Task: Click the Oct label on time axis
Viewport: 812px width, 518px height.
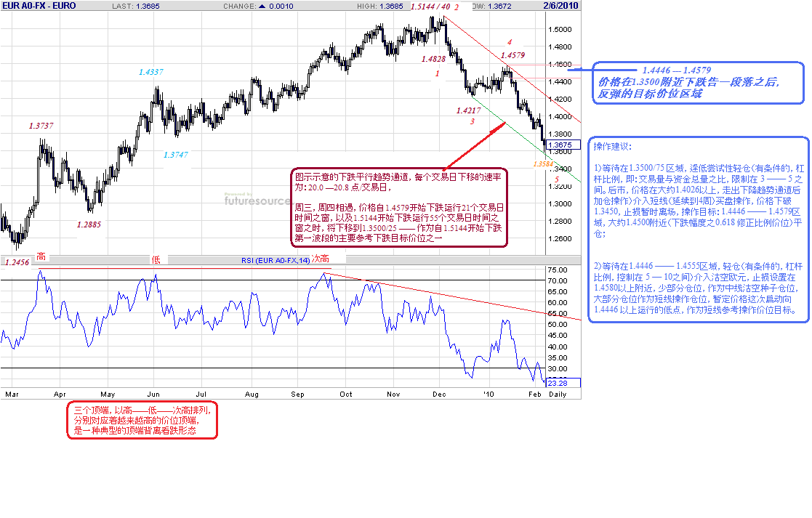Action: 346,394
